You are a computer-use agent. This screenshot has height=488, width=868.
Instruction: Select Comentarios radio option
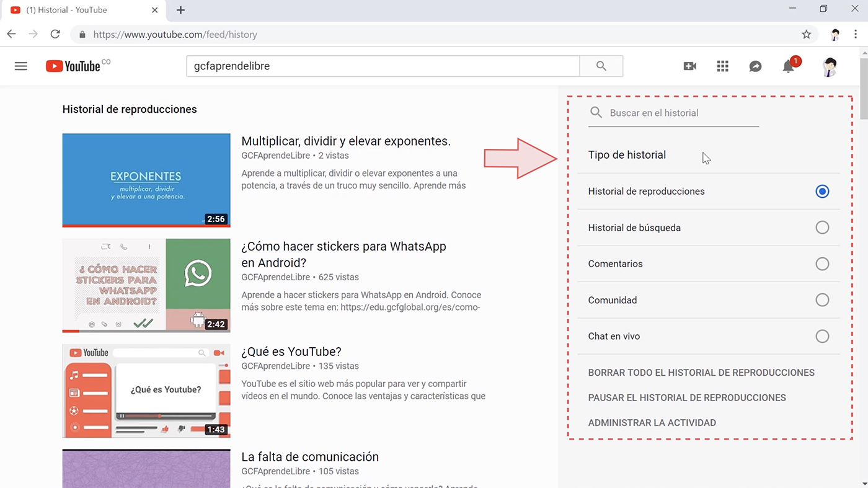click(822, 264)
